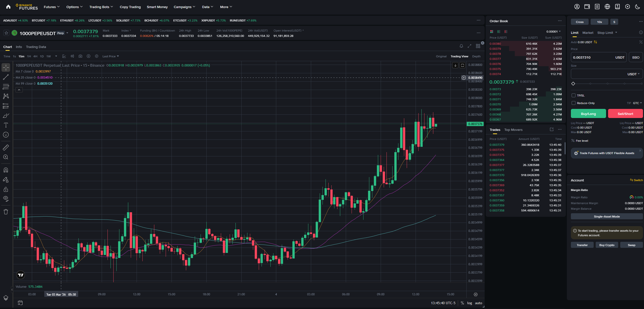Enable the TP/SL checkbox

(x=574, y=95)
